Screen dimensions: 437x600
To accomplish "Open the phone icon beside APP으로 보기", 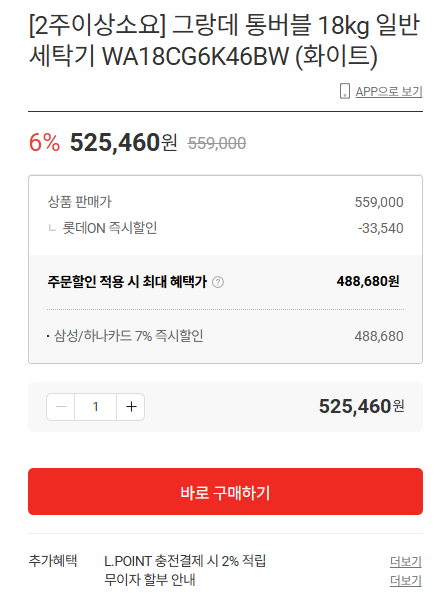I will (x=344, y=91).
